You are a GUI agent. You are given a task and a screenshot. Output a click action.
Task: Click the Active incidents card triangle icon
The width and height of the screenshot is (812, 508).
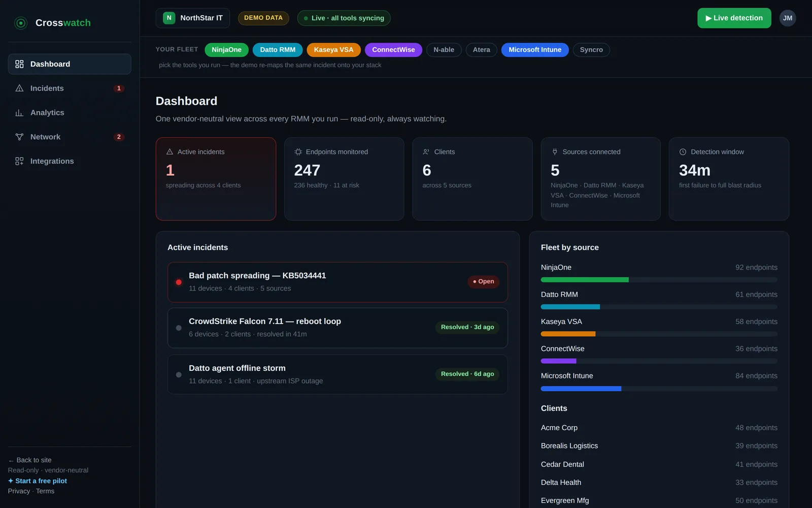170,152
